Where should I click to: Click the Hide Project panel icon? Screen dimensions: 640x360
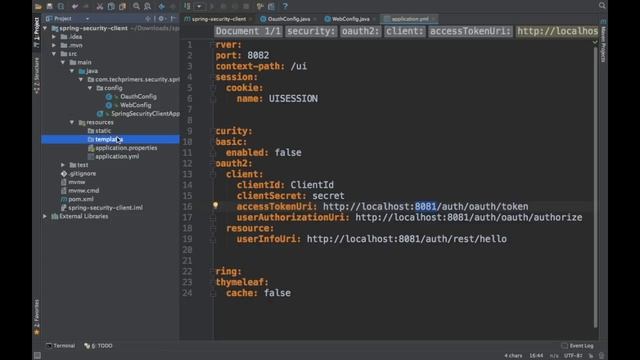pos(173,19)
